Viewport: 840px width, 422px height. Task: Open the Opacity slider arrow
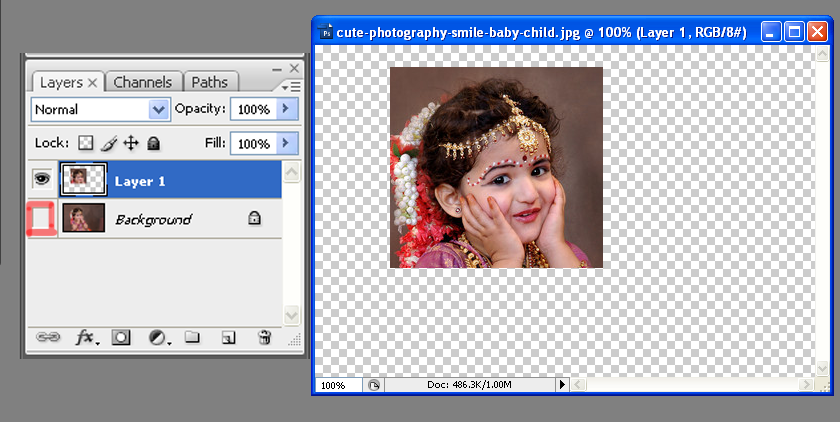(x=287, y=109)
